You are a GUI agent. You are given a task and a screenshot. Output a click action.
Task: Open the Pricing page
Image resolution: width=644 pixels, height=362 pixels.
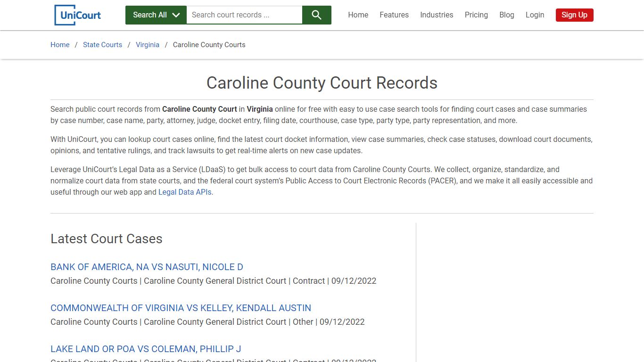tap(476, 15)
